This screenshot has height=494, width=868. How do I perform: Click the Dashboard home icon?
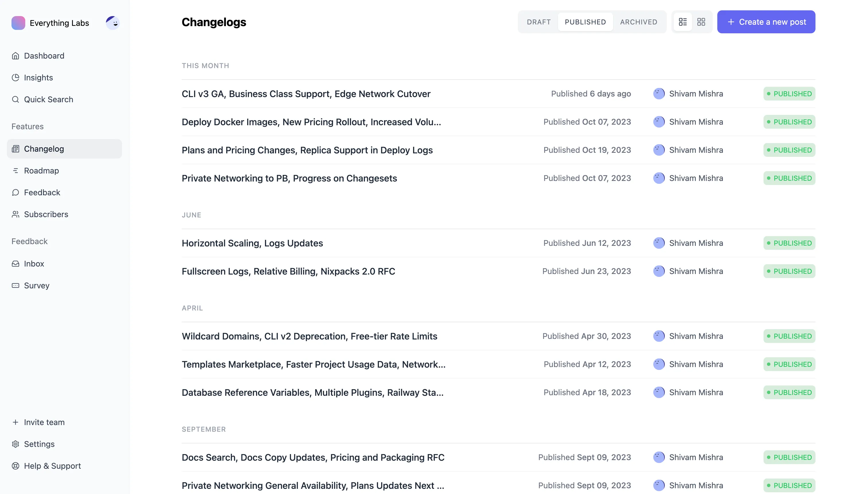(x=15, y=56)
